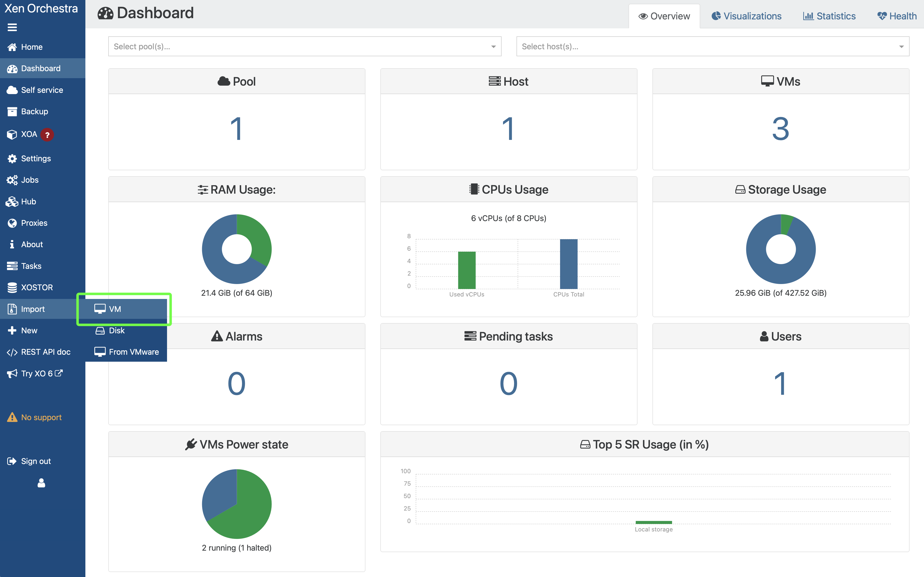This screenshot has width=924, height=577.
Task: Open the user profile icon in sidebar
Action: [x=41, y=483]
